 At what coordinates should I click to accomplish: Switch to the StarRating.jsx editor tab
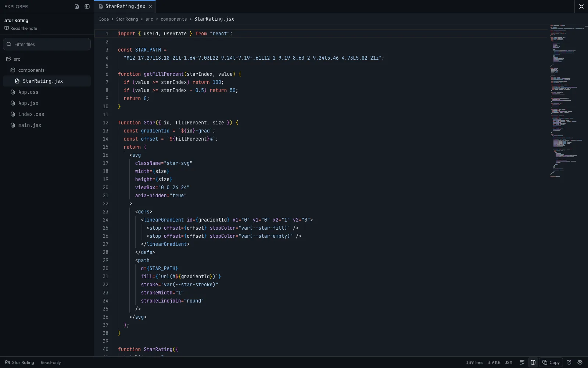[125, 6]
